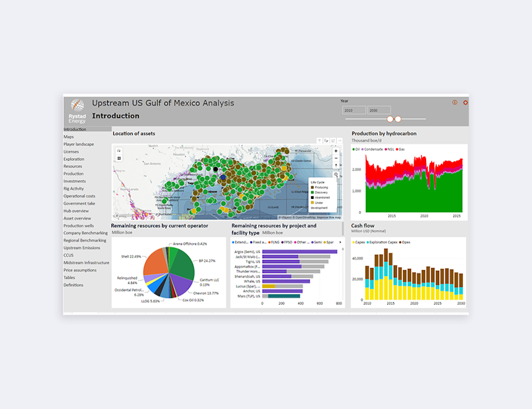Navigate to Hub overview
The height and width of the screenshot is (409, 532).
(x=76, y=211)
